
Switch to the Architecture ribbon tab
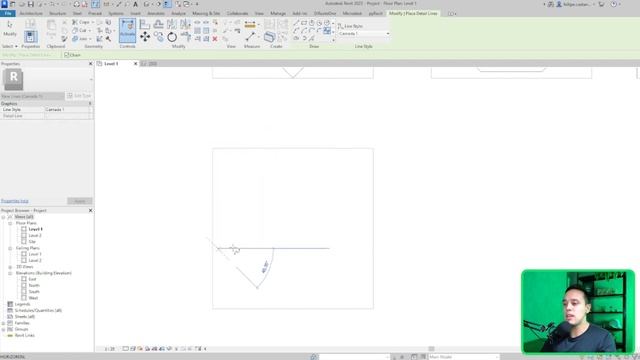tap(31, 13)
